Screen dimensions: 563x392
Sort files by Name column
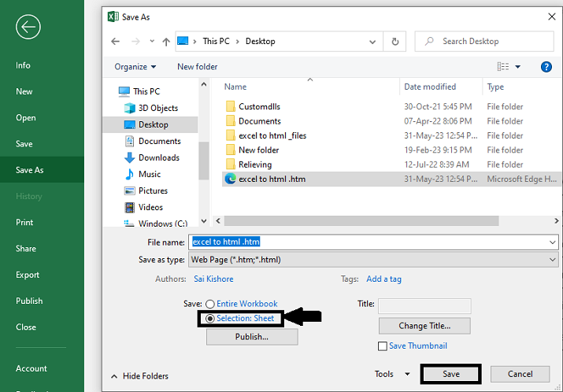235,87
